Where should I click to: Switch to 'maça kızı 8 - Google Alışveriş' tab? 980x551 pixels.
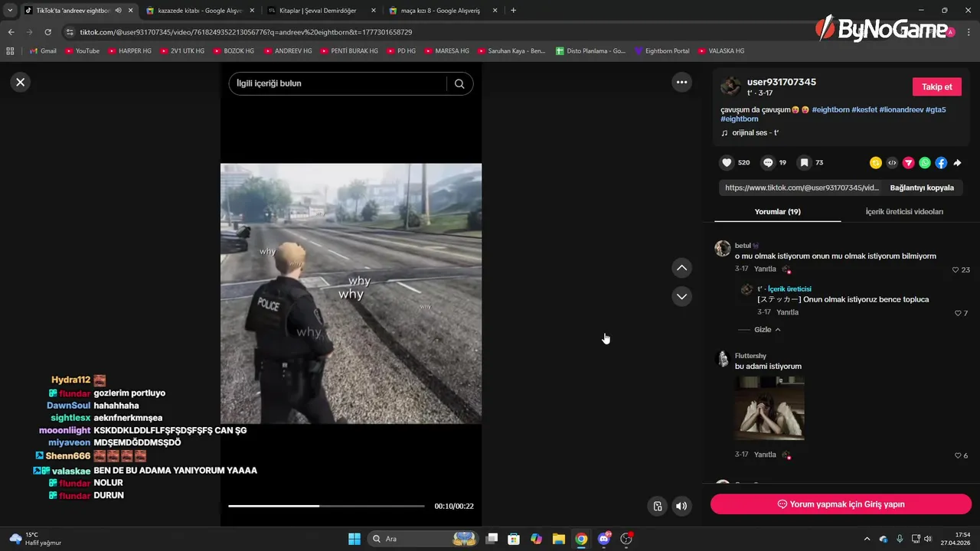(x=443, y=11)
